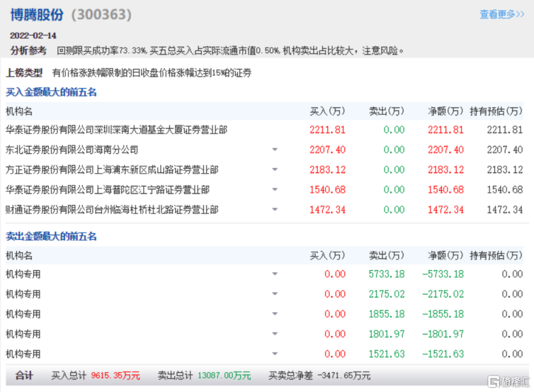Screen dimensions: 534x392
Task: Expand the 方正证券上海浦东新区成山路 row dropdown arrow
Action: tap(275, 169)
